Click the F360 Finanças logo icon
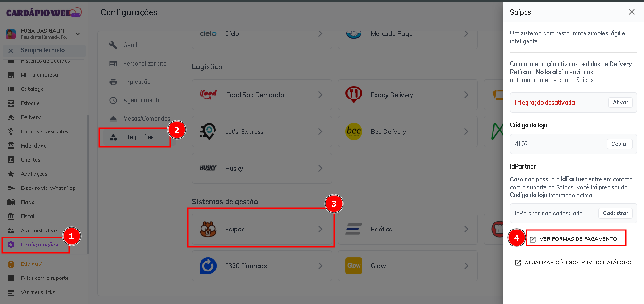This screenshot has width=644, height=304. pos(208,266)
